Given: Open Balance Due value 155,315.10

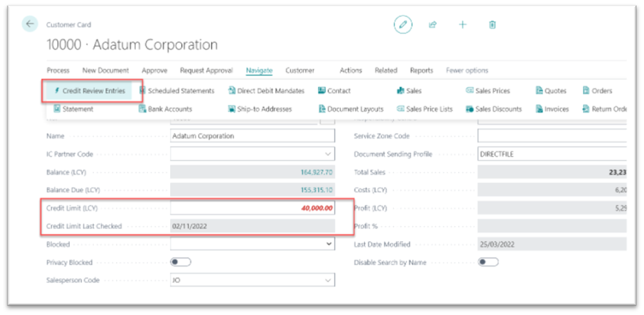Looking at the screenshot, I should click(316, 190).
